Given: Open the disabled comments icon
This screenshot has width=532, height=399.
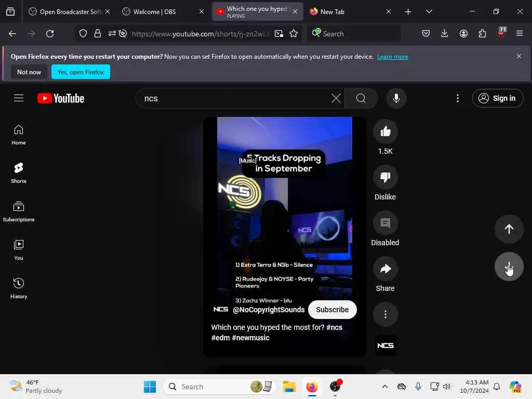Looking at the screenshot, I should (385, 223).
